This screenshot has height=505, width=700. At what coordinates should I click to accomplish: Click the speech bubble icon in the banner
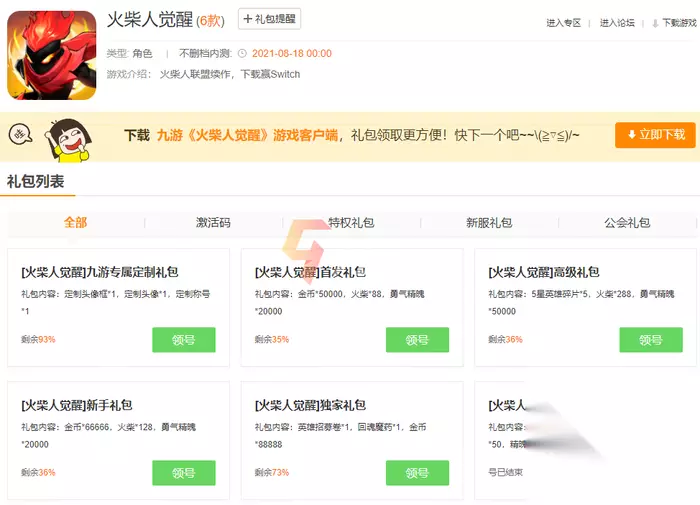click(20, 134)
